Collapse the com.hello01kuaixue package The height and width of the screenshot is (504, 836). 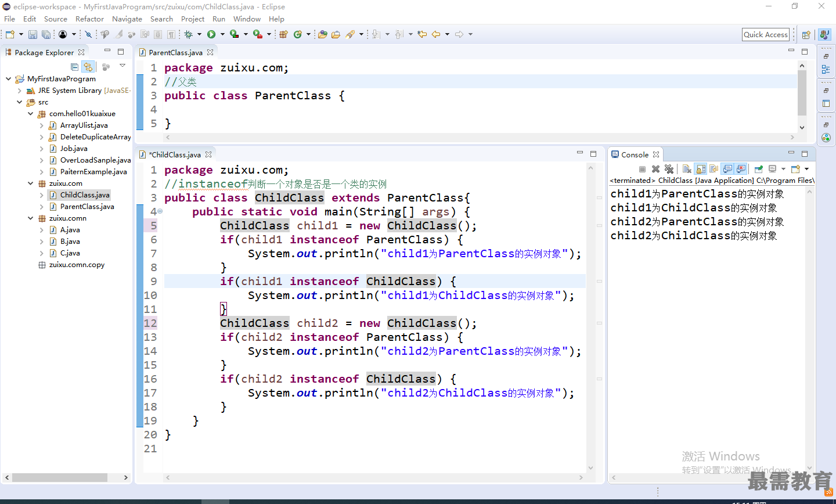30,114
